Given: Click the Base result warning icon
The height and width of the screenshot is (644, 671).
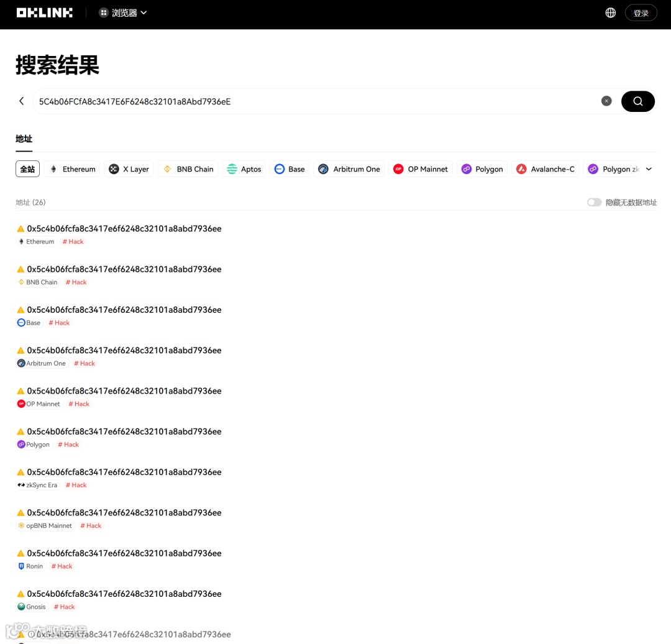Looking at the screenshot, I should coord(21,310).
